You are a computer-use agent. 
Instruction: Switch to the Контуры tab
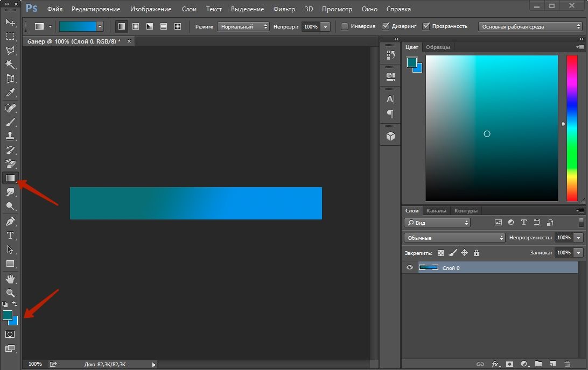(466, 210)
